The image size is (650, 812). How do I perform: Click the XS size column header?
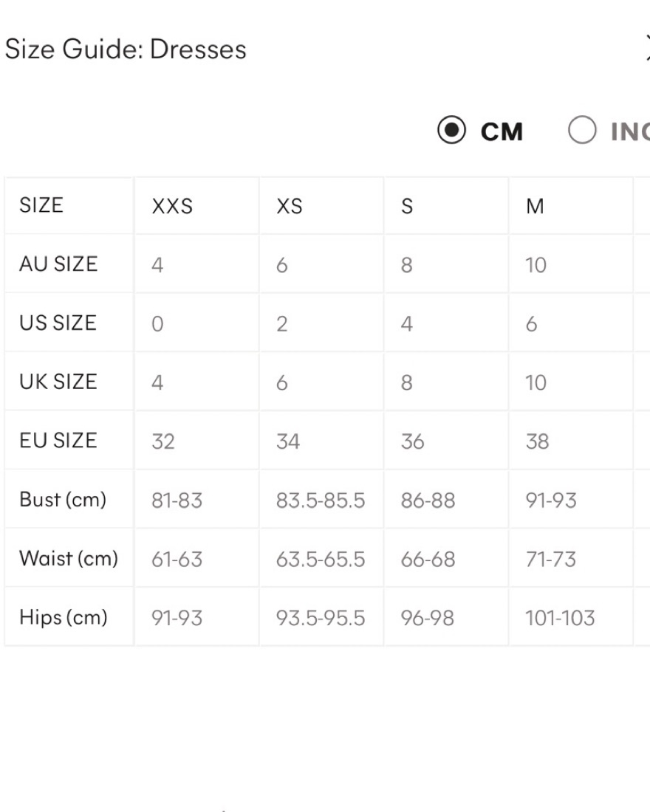pos(290,206)
